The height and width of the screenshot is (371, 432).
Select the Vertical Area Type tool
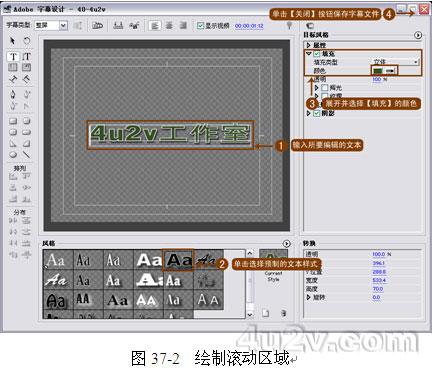coord(27,68)
